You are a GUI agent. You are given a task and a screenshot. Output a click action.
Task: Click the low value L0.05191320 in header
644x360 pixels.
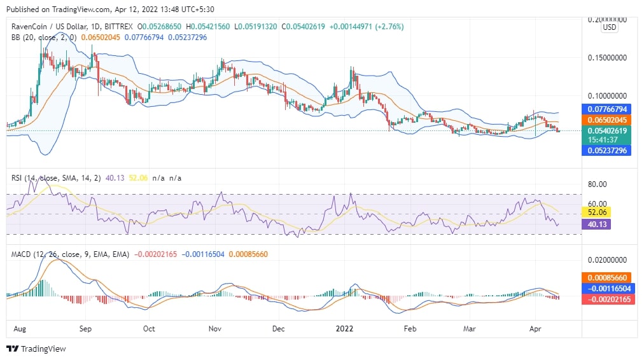[255, 27]
